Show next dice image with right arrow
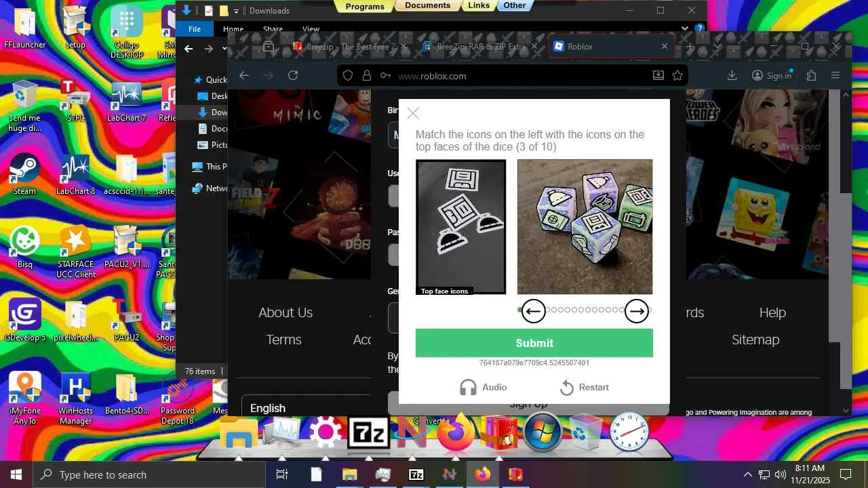The width and height of the screenshot is (868, 488). (636, 311)
